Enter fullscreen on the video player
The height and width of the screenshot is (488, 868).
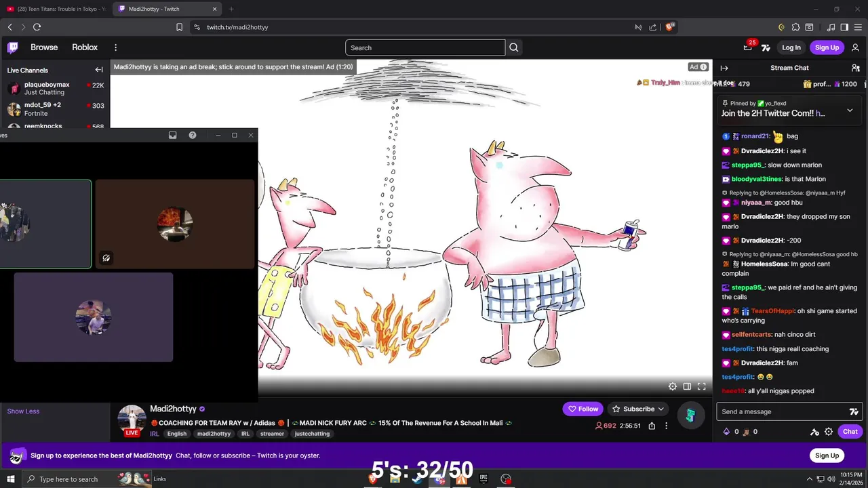point(702,386)
